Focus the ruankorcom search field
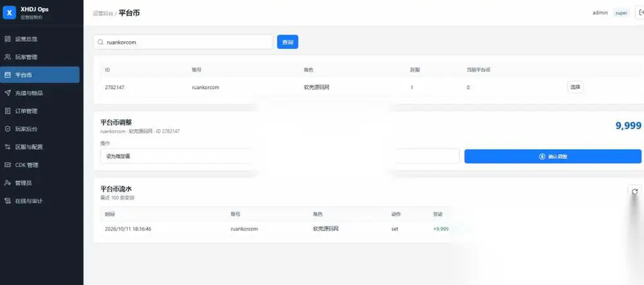The width and height of the screenshot is (644, 285). pos(183,42)
